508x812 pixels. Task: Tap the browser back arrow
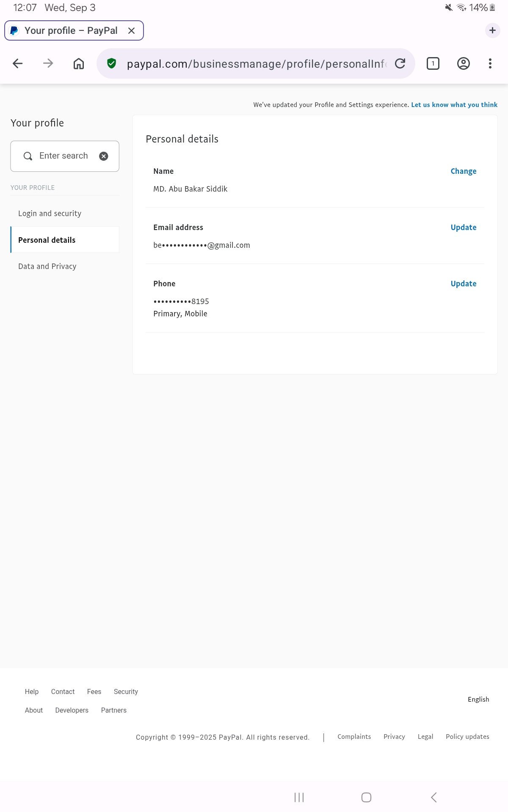click(18, 63)
